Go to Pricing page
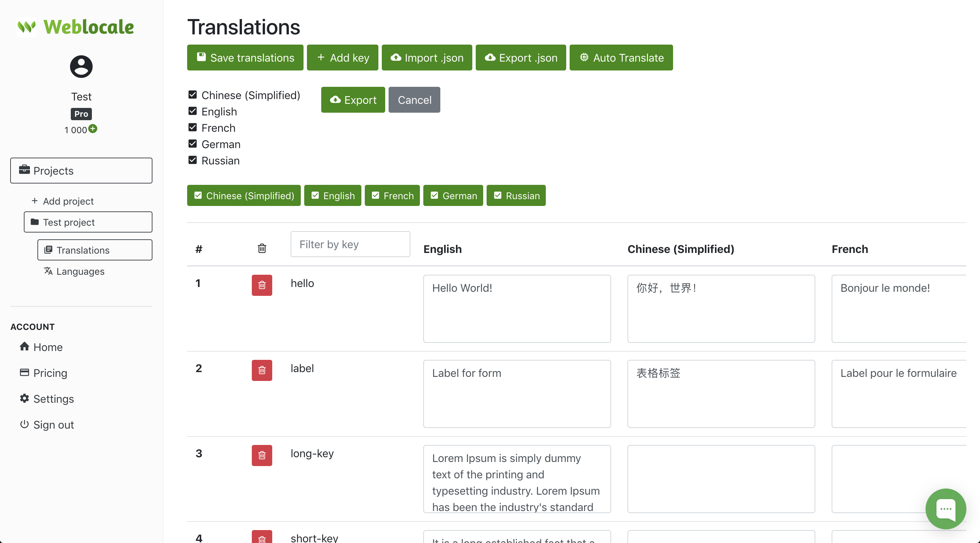The height and width of the screenshot is (543, 980). [x=50, y=373]
